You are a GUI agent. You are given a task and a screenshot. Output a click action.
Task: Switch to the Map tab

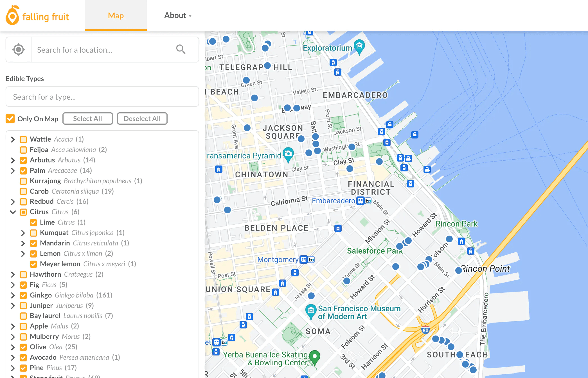tap(116, 15)
